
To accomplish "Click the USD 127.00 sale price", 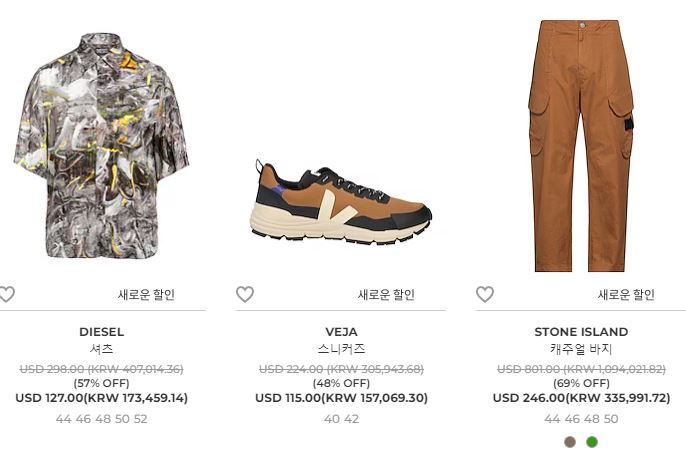I will (x=49, y=398).
